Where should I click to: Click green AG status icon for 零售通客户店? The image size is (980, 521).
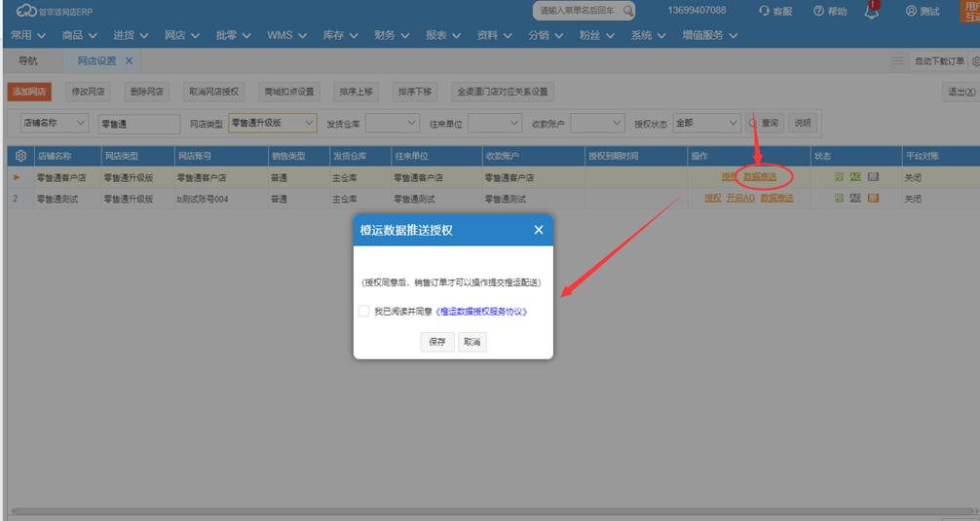855,177
